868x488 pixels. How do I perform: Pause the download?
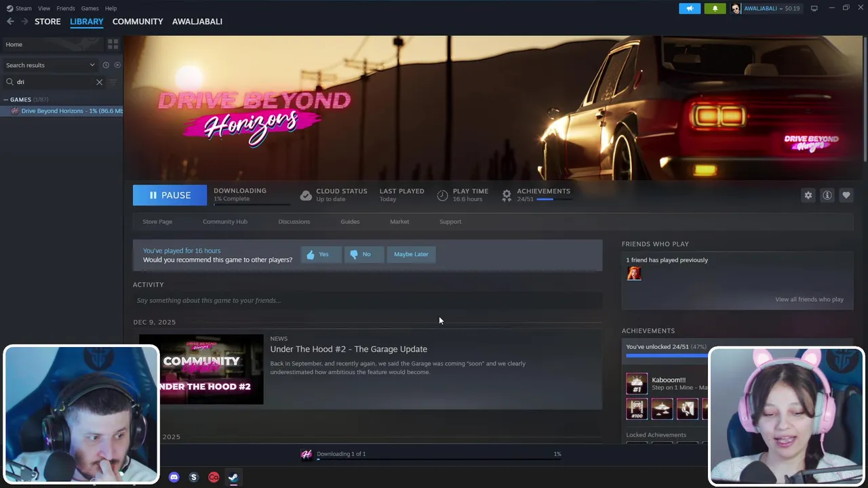pos(170,195)
